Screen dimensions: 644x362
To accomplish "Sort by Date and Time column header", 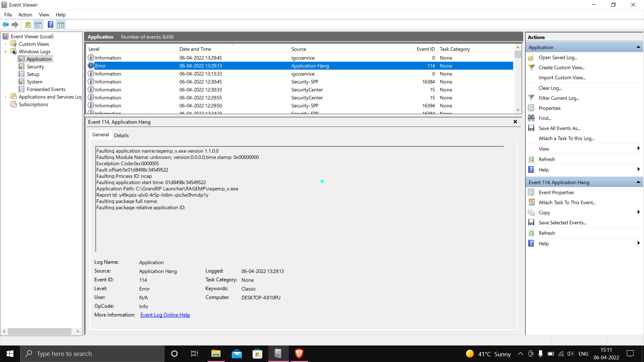I will (x=232, y=49).
